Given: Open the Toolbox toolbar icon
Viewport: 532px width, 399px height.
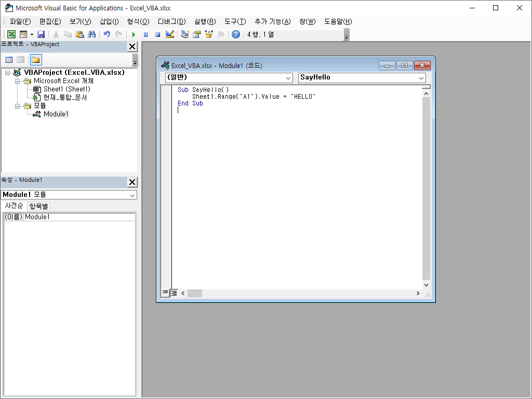Looking at the screenshot, I should (221, 34).
